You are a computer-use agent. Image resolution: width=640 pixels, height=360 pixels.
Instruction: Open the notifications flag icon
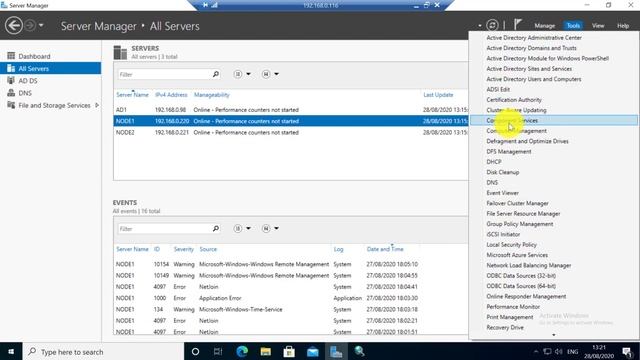coord(518,25)
